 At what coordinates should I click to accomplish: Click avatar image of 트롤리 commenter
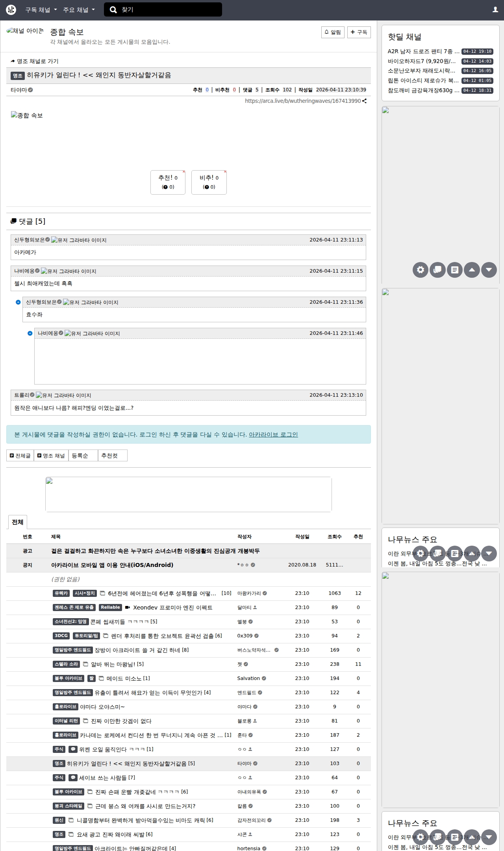click(63, 395)
